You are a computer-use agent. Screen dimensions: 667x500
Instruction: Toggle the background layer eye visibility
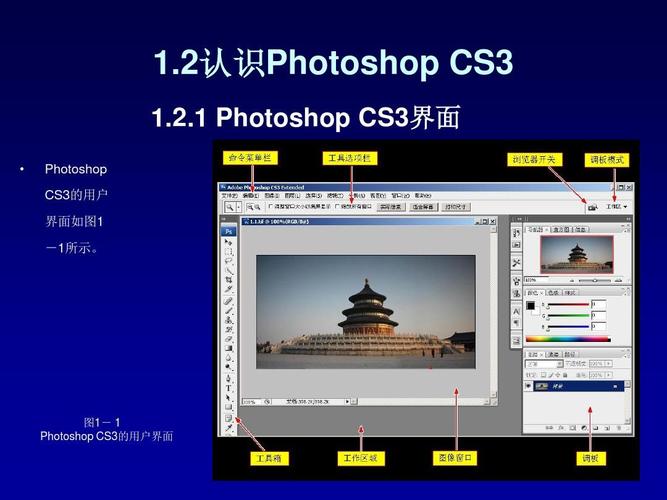pyautogui.click(x=528, y=386)
